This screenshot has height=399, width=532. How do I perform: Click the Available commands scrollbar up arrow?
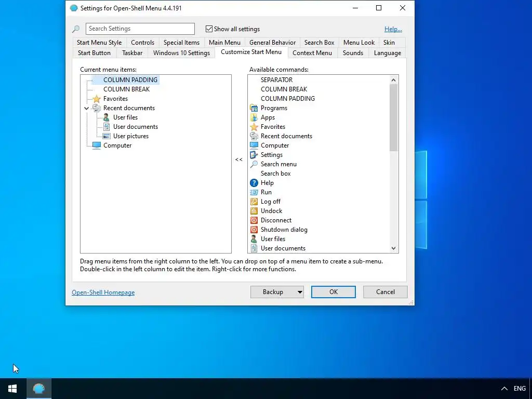(394, 80)
